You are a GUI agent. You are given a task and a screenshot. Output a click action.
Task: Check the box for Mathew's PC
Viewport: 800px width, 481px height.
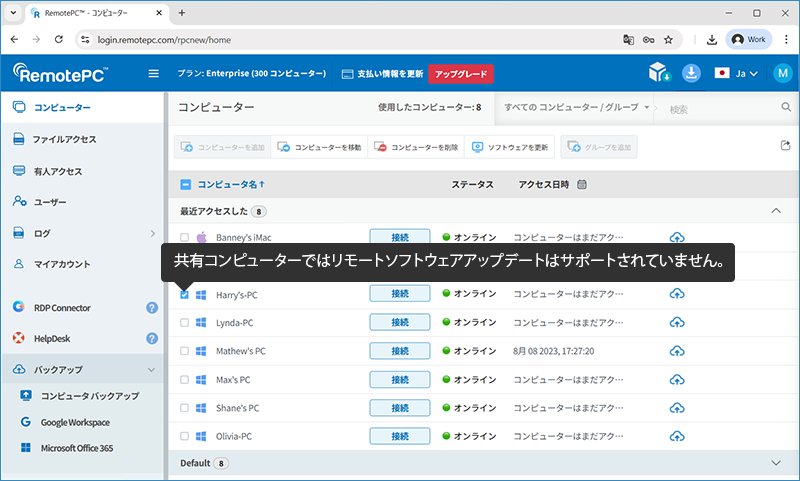click(x=184, y=351)
